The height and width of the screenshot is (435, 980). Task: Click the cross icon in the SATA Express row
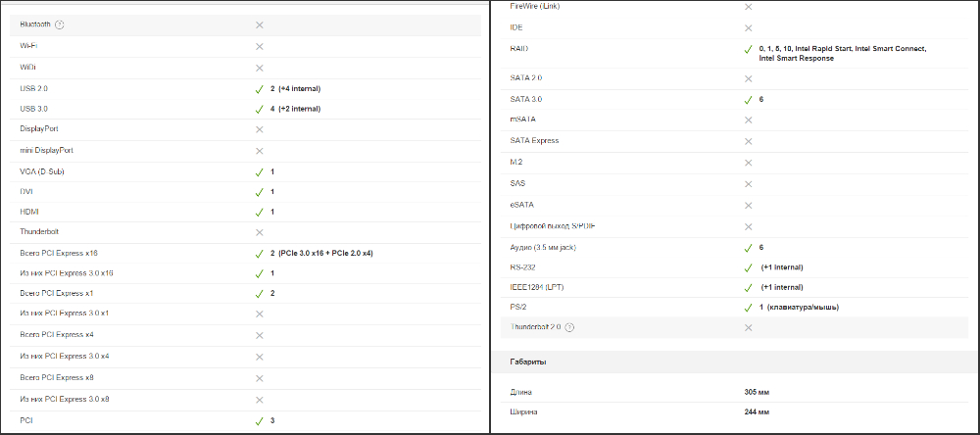[748, 141]
